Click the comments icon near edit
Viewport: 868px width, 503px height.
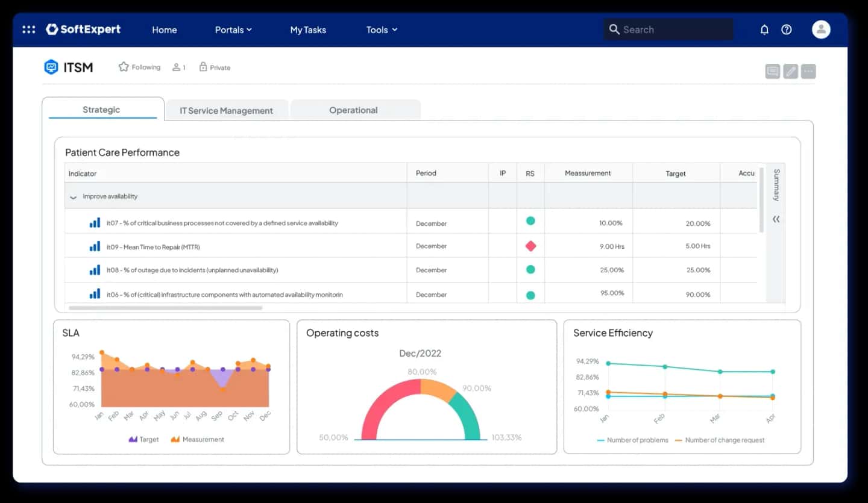pyautogui.click(x=772, y=72)
